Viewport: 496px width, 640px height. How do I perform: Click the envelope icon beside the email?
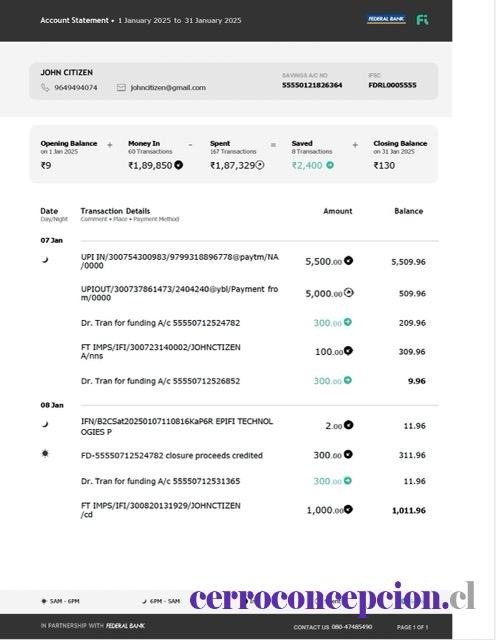click(x=121, y=87)
